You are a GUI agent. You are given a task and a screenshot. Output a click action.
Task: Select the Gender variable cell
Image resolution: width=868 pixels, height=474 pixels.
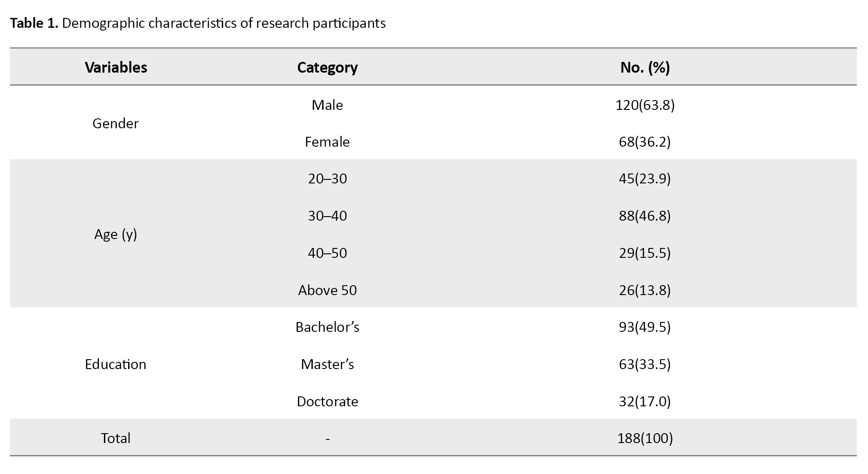[116, 123]
